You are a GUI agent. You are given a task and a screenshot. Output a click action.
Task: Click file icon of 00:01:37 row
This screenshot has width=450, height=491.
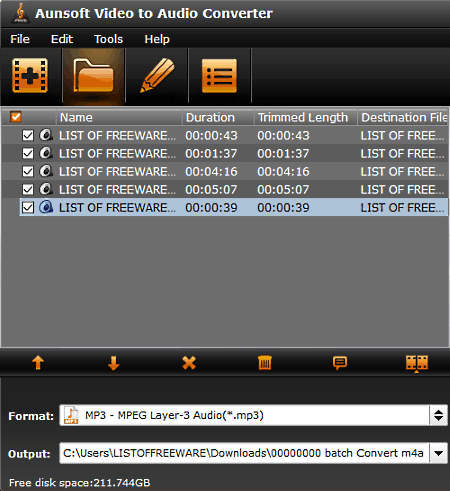click(46, 153)
